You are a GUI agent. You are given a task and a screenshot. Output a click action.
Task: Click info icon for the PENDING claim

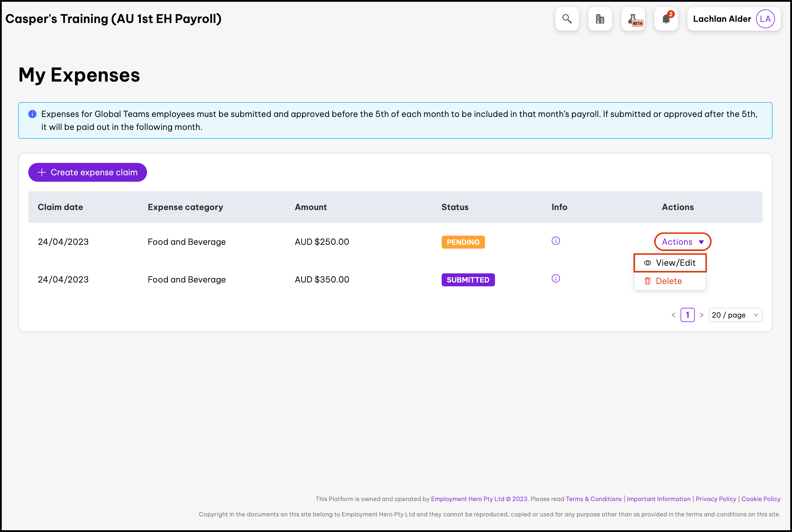555,241
